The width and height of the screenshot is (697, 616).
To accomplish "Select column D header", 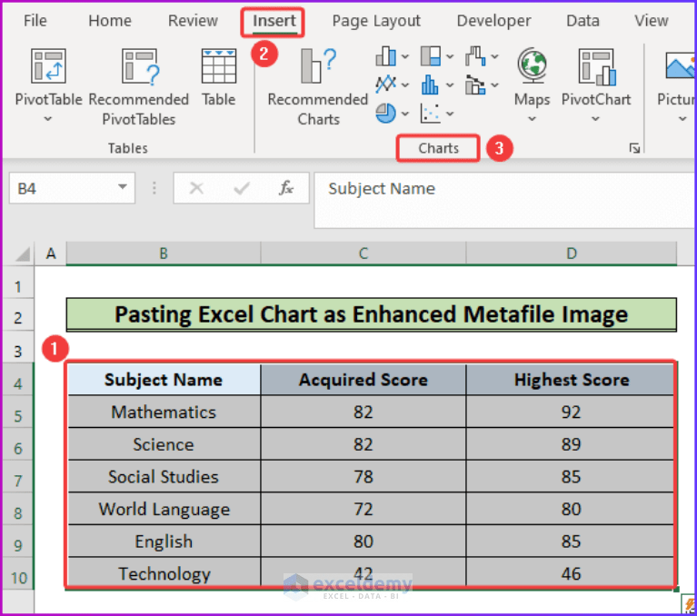I will click(x=572, y=253).
